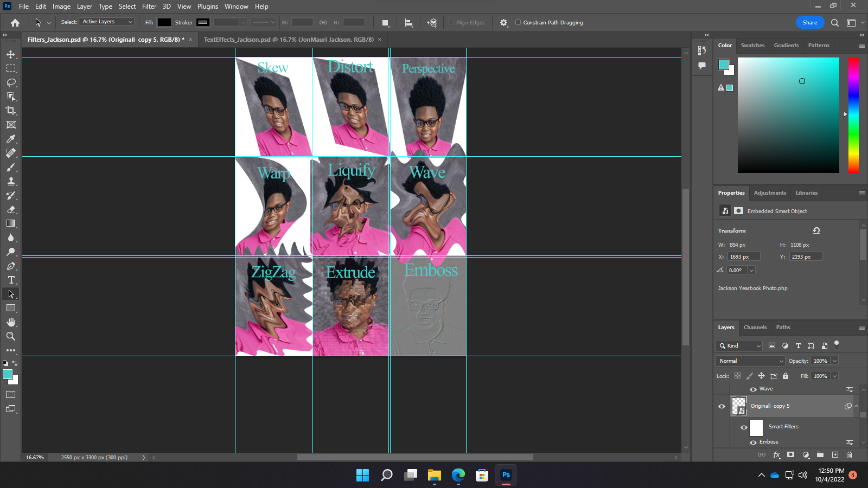868x488 pixels.
Task: Select the Clone Stamp tool
Action: pyautogui.click(x=11, y=181)
